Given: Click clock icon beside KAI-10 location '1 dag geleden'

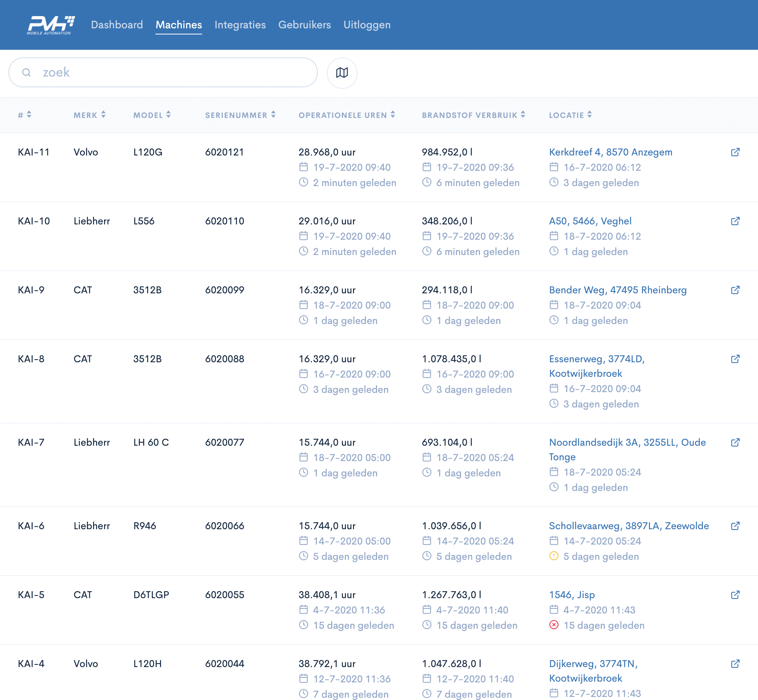Looking at the screenshot, I should 554,251.
